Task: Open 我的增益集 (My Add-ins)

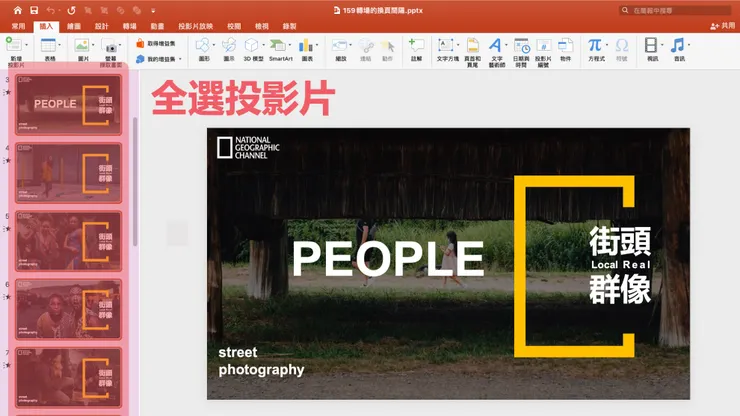Action: [x=156, y=59]
